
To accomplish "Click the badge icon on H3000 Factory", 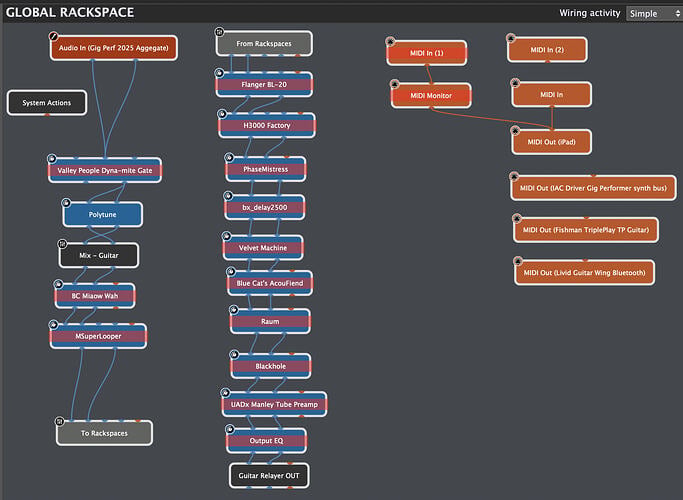I will pos(222,114).
